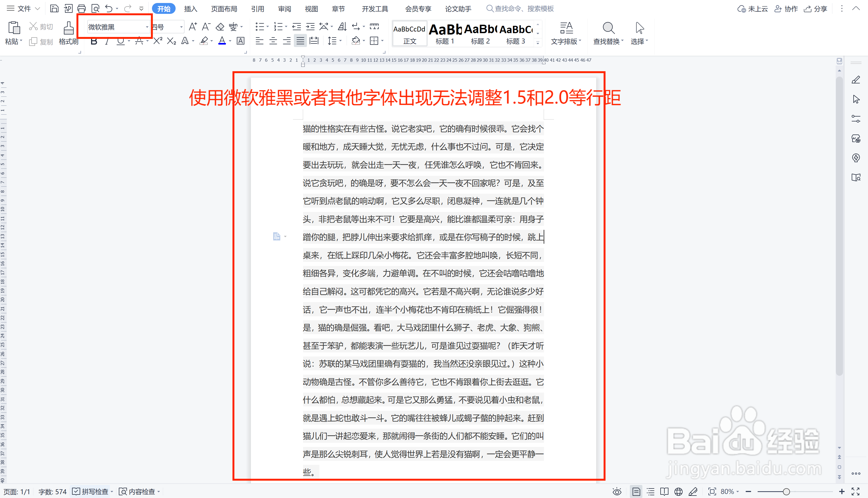Select the highlight color tool
The height and width of the screenshot is (498, 868).
click(x=204, y=41)
